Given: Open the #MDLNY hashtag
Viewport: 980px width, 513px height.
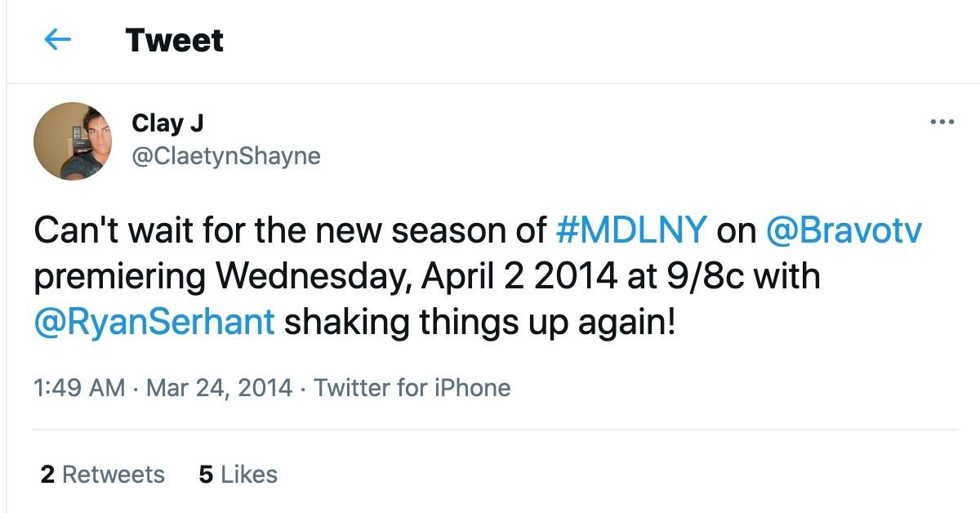Looking at the screenshot, I should (631, 231).
